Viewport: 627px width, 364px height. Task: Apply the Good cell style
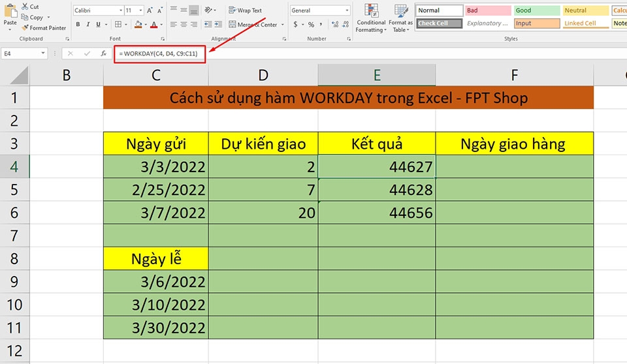(537, 10)
